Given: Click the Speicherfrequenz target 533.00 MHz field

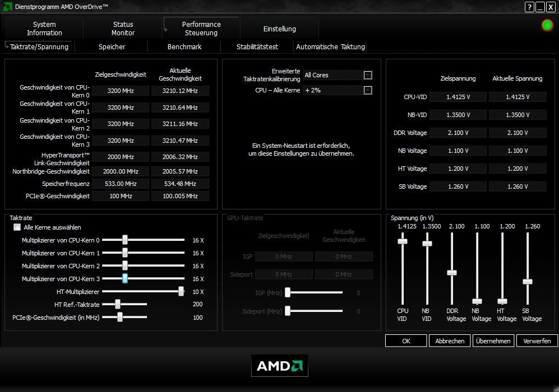Looking at the screenshot, I should [121, 184].
